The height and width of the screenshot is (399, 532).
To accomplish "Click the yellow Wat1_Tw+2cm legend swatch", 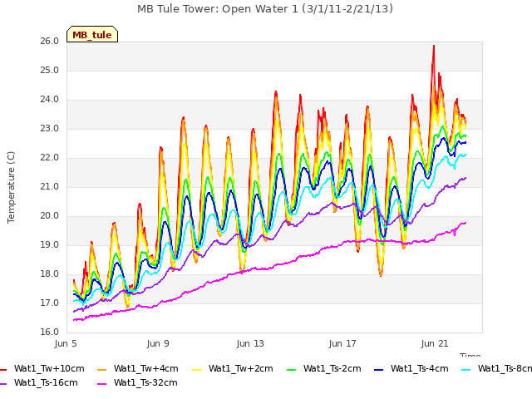I will point(196,369).
